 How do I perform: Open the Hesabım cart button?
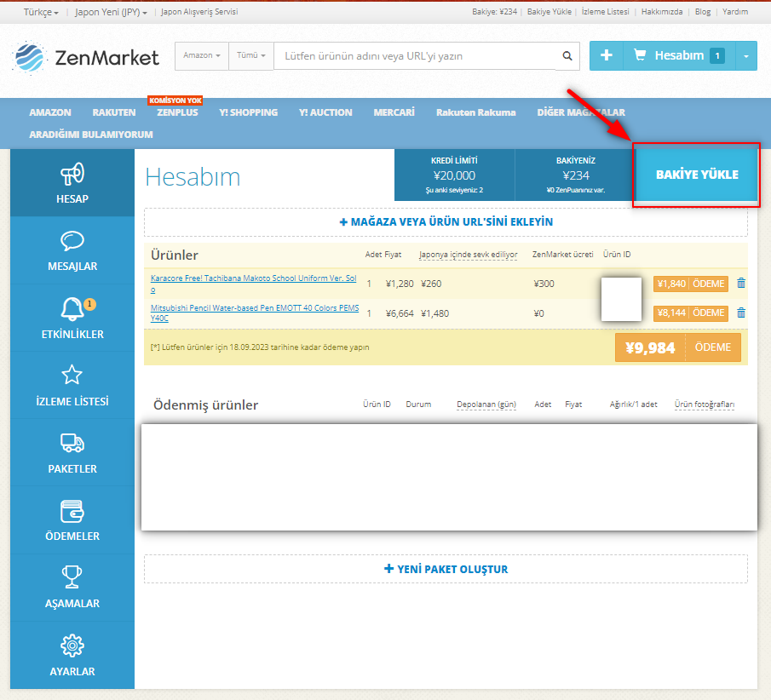(x=679, y=55)
